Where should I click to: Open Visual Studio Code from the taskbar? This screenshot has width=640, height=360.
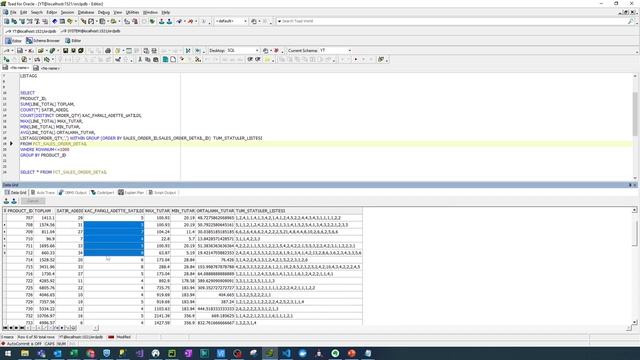[286, 353]
